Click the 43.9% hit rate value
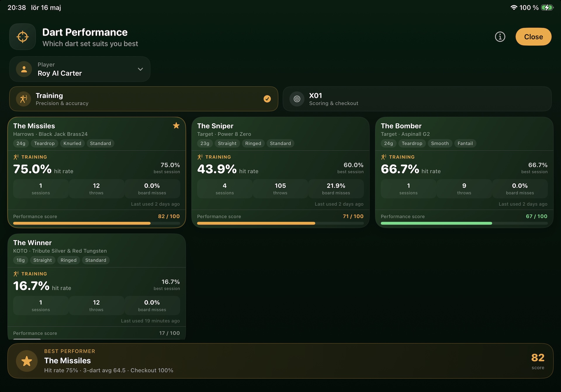The width and height of the screenshot is (561, 392). point(217,169)
